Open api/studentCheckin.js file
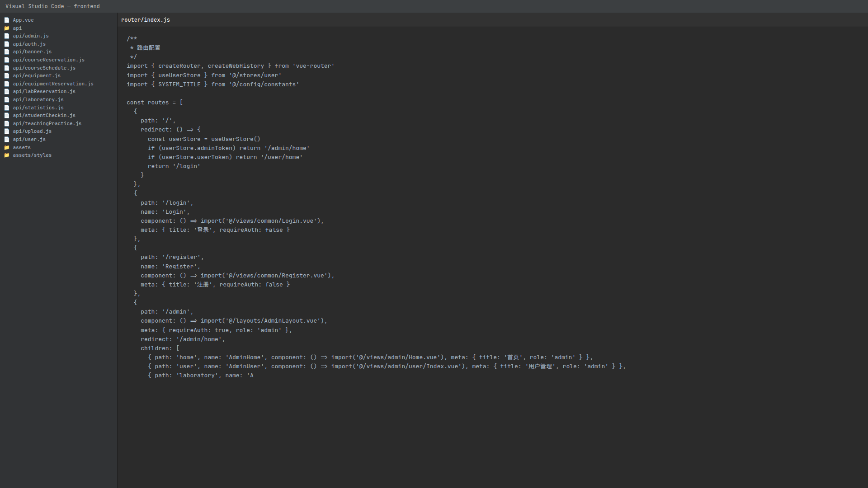The height and width of the screenshot is (488, 868). tap(44, 116)
